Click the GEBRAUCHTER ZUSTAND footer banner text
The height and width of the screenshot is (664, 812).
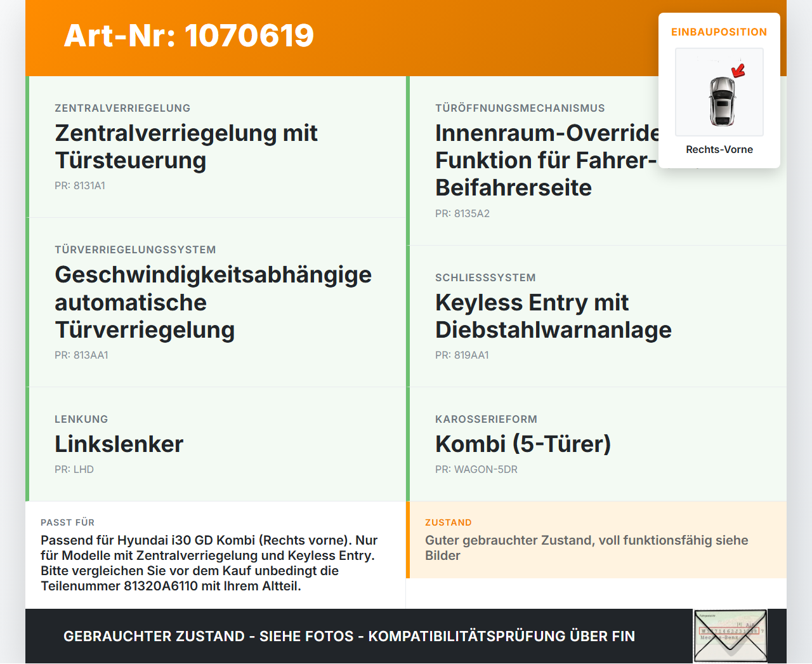pos(349,636)
